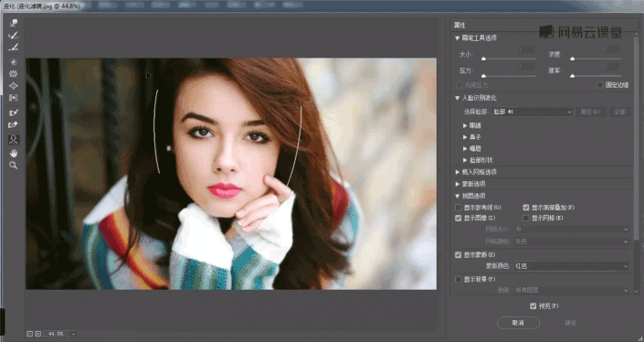This screenshot has height=342, width=644.
Task: Open the 网格颜色 dropdown
Action: coord(572,241)
